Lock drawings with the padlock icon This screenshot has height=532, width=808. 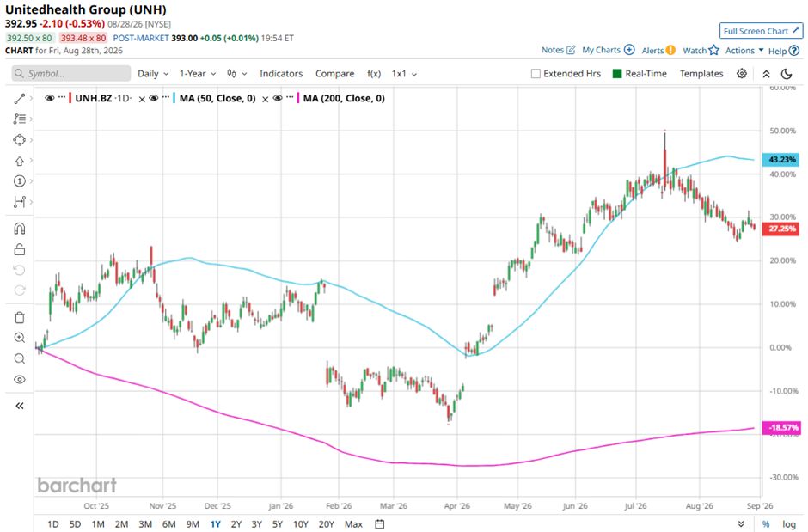tap(20, 249)
